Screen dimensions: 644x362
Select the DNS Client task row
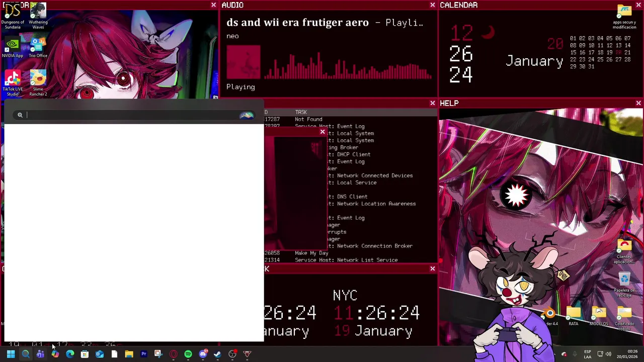click(x=352, y=197)
